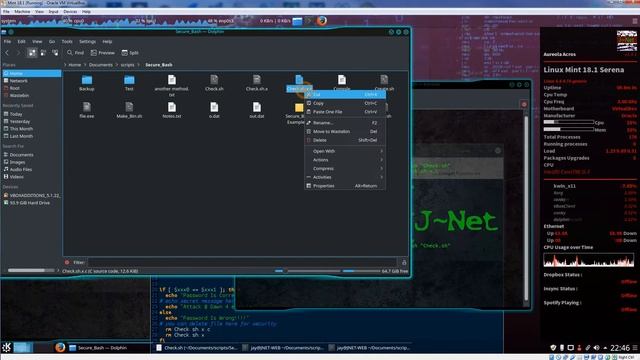Expand the Activities submenu
Viewport: 640px width, 360px height.
click(x=345, y=177)
